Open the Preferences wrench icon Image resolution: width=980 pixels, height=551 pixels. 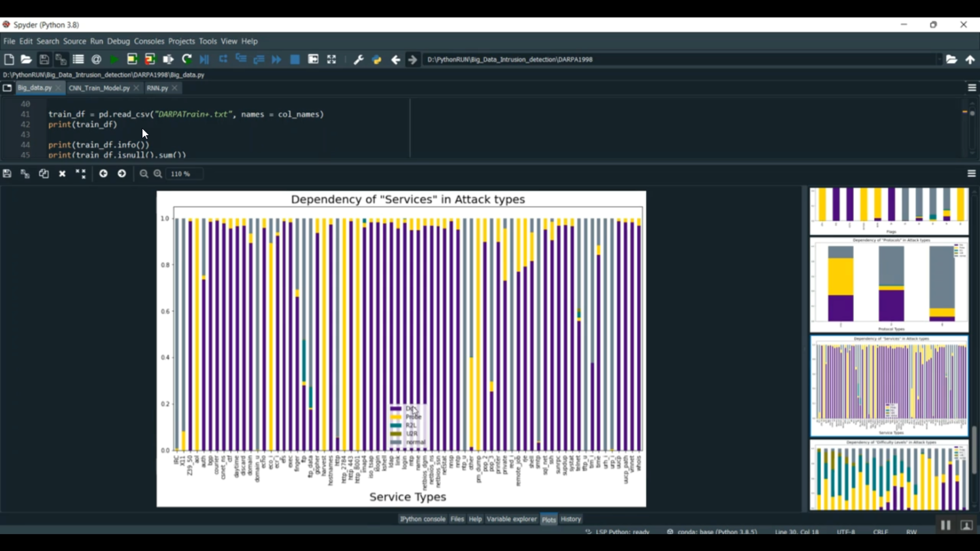click(358, 59)
